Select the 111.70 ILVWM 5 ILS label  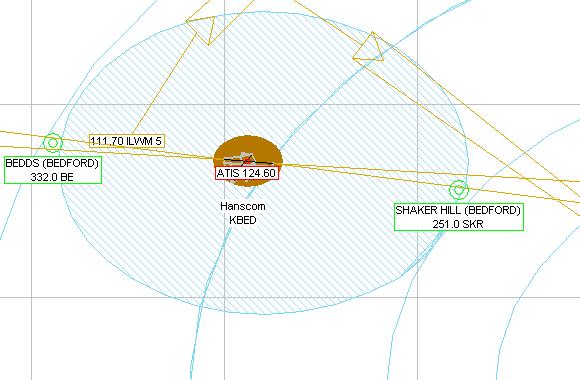point(127,141)
